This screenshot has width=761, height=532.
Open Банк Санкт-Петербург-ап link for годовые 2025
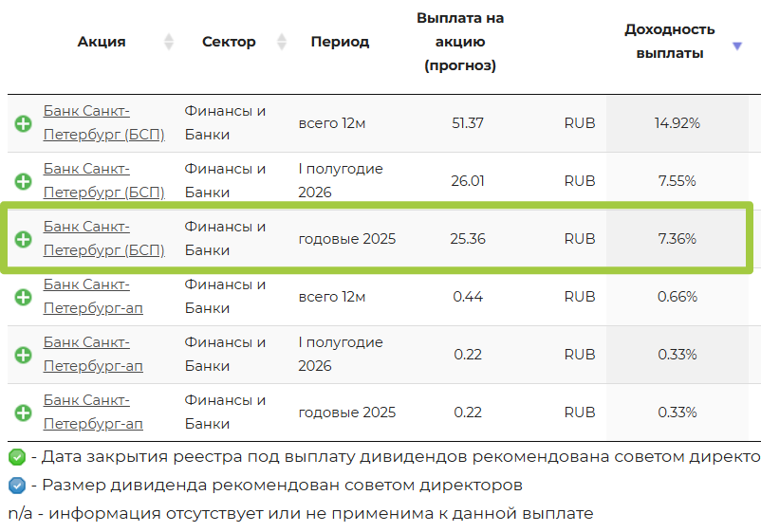tap(93, 412)
